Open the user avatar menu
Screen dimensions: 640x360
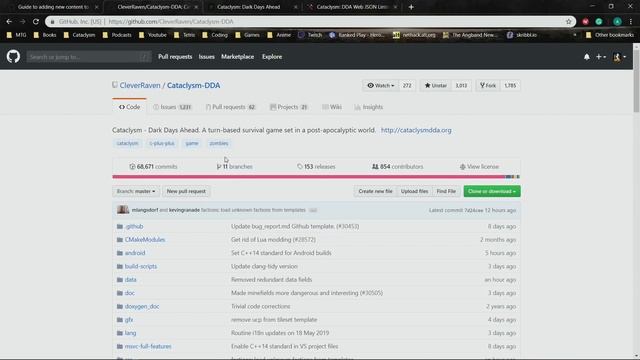[x=619, y=57]
